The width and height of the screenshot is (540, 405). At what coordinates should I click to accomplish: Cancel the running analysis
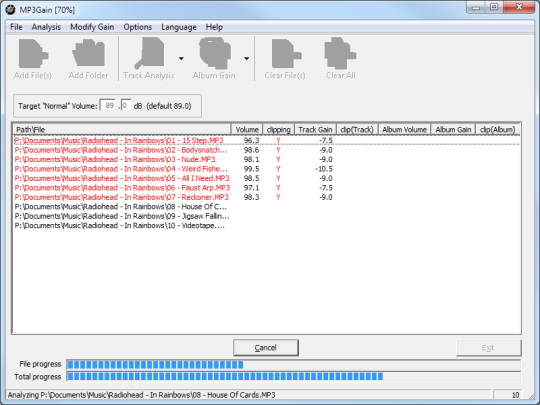pos(266,347)
